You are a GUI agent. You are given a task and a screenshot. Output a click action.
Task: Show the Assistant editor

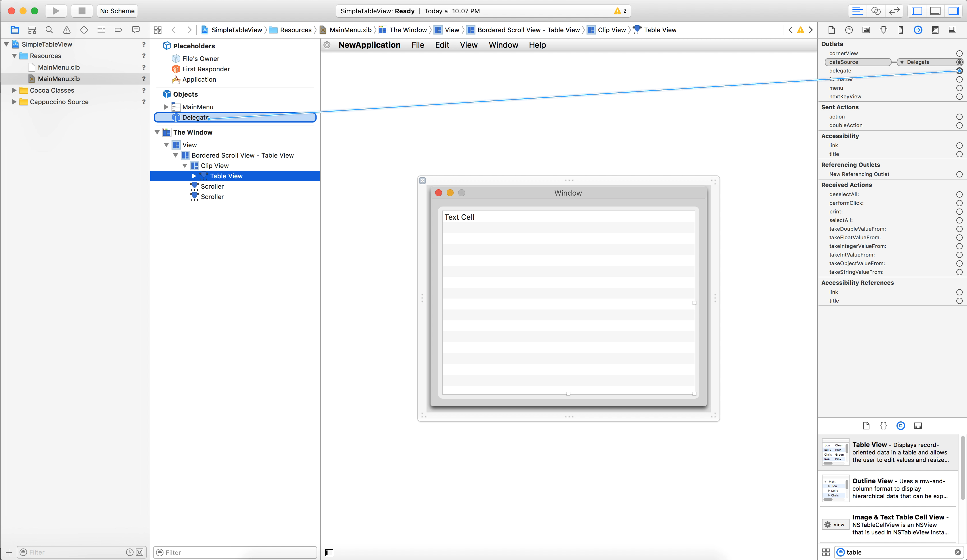point(876,11)
